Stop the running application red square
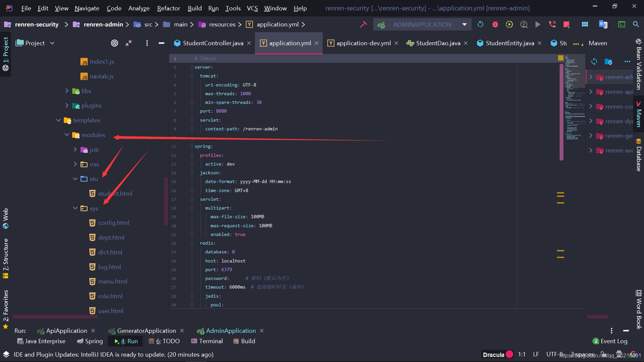Image resolution: width=644 pixels, height=362 pixels. coord(566,24)
